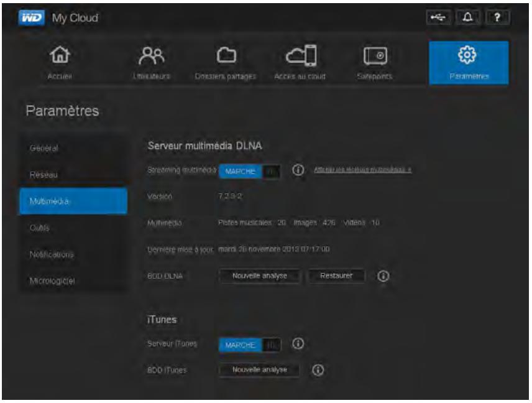The height and width of the screenshot is (403, 532).
Task: Open the Accès au cloud tab
Action: click(x=300, y=63)
